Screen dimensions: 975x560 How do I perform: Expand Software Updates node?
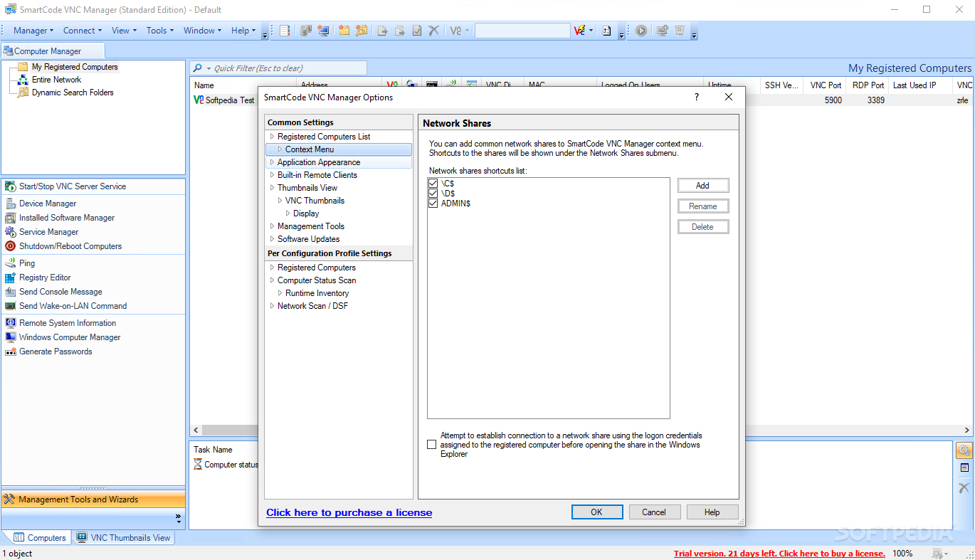click(x=272, y=239)
